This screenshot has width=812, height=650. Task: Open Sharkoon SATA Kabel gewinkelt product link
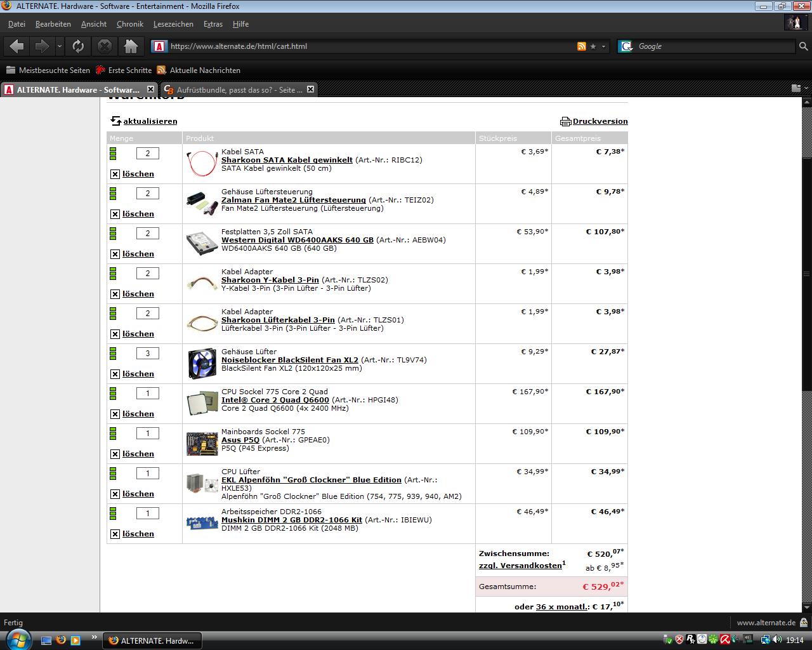pos(287,160)
